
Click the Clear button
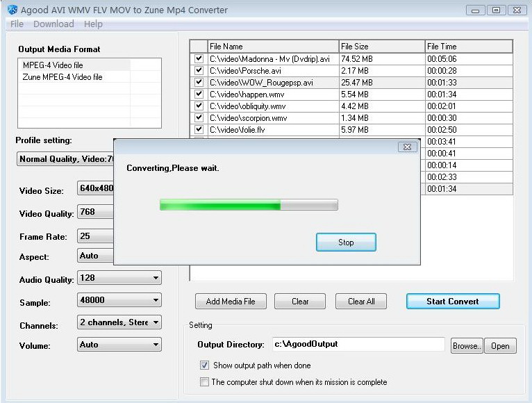(x=300, y=302)
